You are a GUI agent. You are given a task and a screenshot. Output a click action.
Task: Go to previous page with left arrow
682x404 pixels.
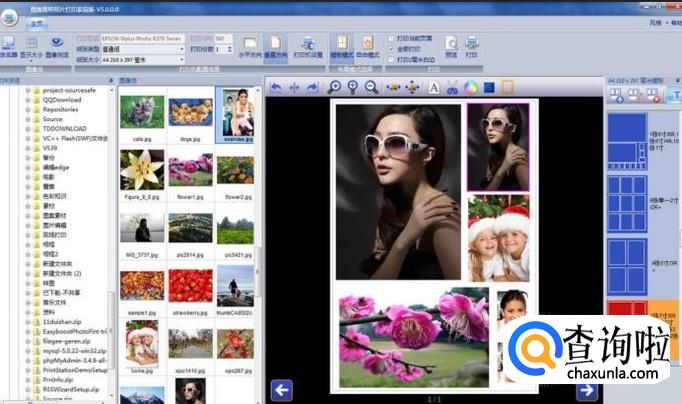pos(281,389)
